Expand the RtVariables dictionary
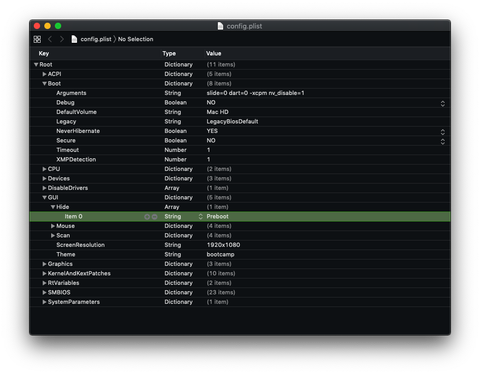Screen dimensions: 480x374 (x=44, y=283)
